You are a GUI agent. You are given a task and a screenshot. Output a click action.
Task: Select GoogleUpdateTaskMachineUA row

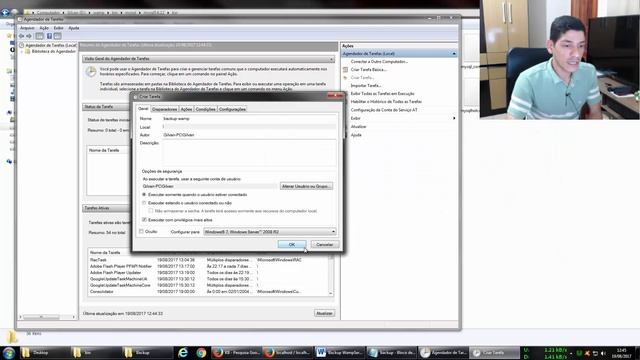tap(208, 279)
